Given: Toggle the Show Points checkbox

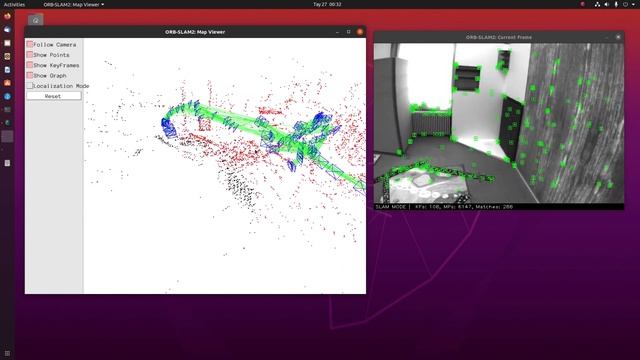Looking at the screenshot, I should click(30, 55).
